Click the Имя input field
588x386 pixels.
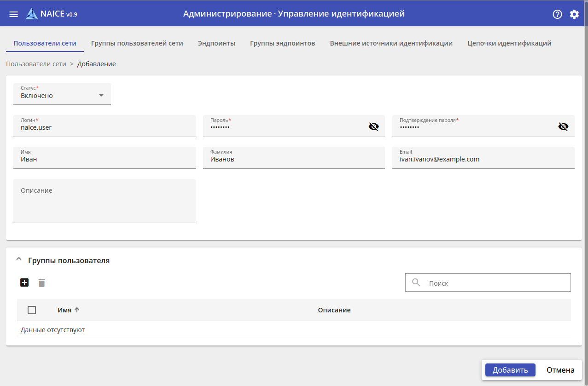coord(105,158)
